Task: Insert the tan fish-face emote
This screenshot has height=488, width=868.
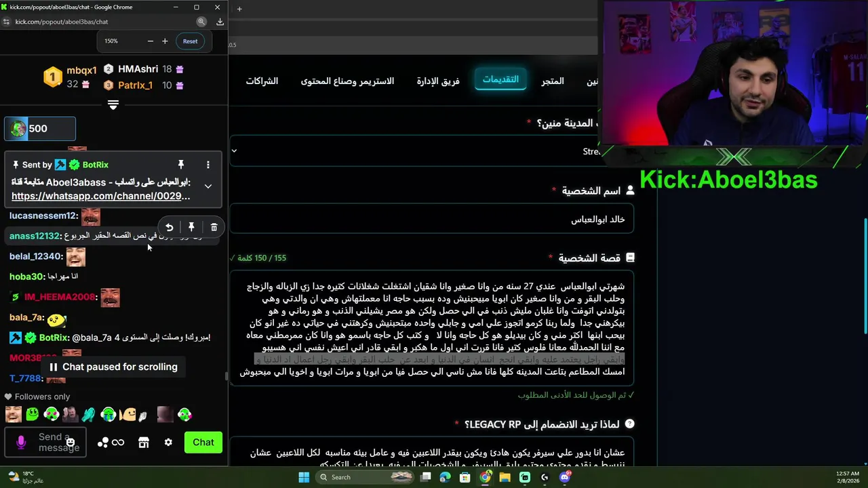Action: pyautogui.click(x=127, y=414)
